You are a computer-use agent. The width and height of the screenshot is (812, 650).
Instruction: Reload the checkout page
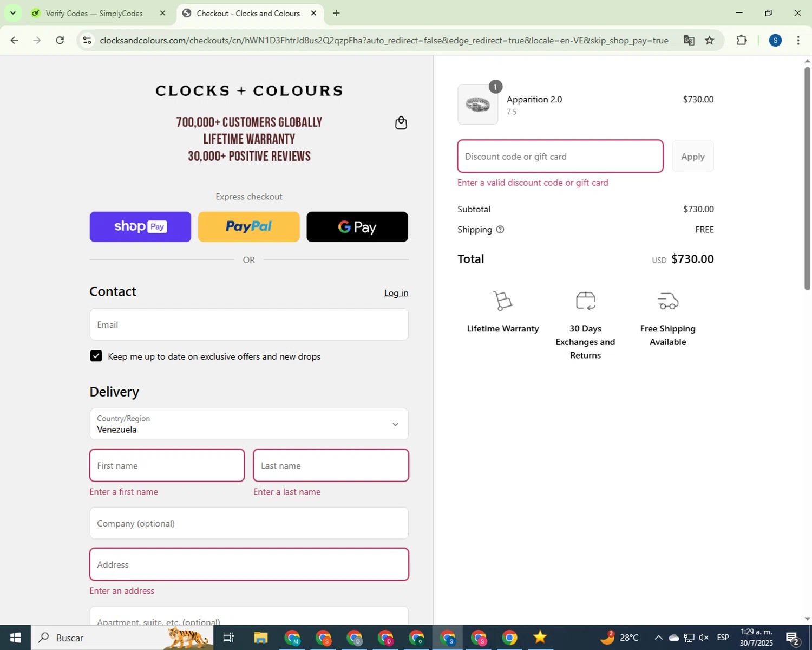click(x=60, y=40)
